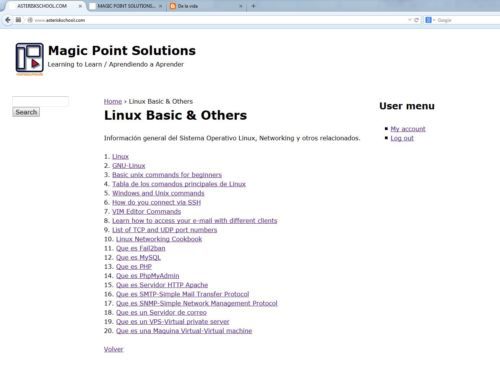Open Que es PHP link
Image resolution: width=500 pixels, height=390 pixels.
pos(134,267)
